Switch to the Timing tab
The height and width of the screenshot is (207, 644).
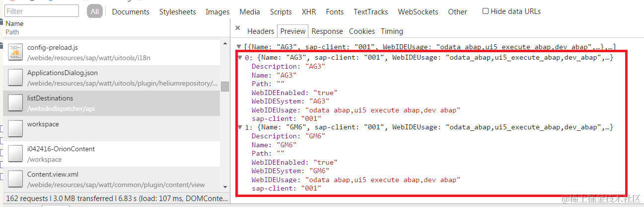[x=392, y=31]
